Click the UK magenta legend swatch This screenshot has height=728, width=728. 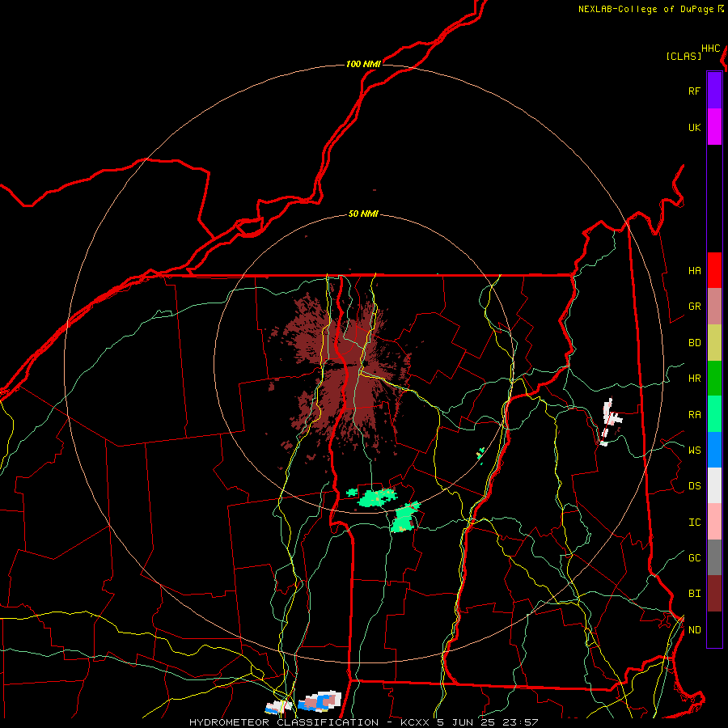coord(714,127)
